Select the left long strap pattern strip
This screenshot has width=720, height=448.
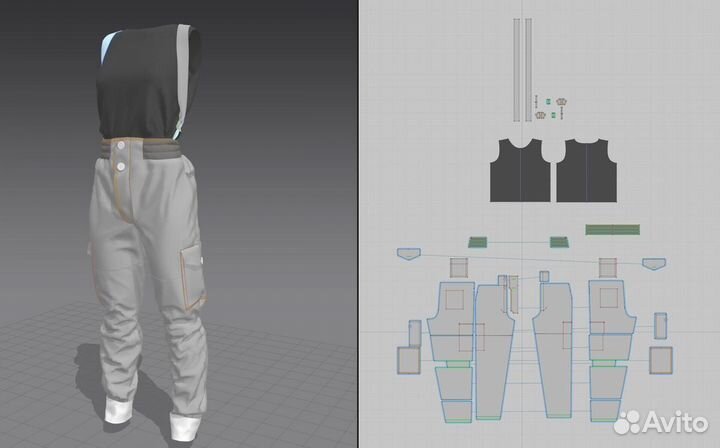coord(517,70)
